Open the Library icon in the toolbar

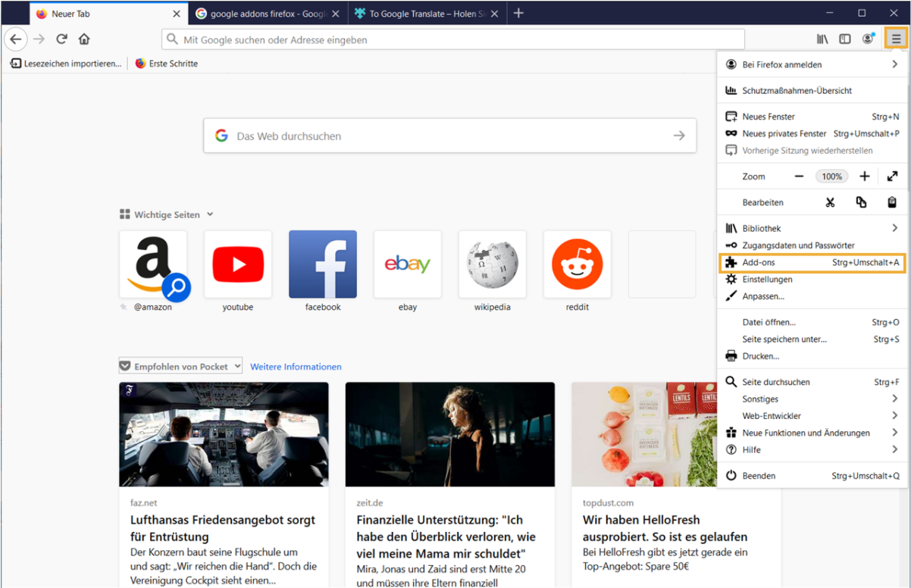point(822,39)
